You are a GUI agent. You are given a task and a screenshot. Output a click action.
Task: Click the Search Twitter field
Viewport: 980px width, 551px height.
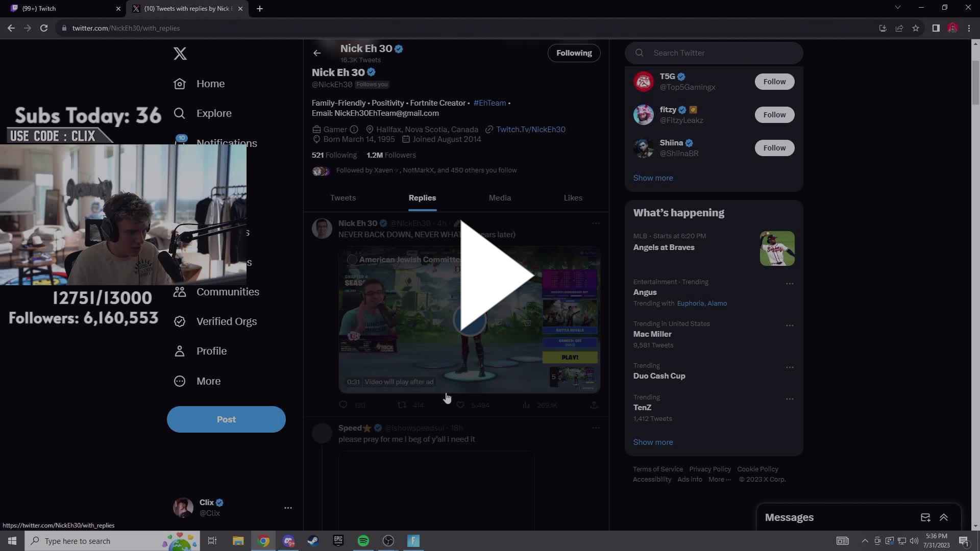click(x=713, y=53)
